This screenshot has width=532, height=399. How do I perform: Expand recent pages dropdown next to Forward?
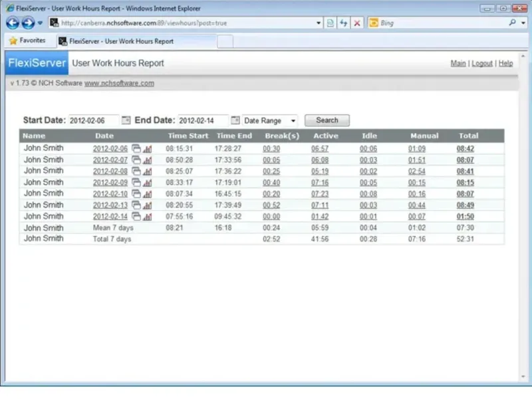pos(40,23)
